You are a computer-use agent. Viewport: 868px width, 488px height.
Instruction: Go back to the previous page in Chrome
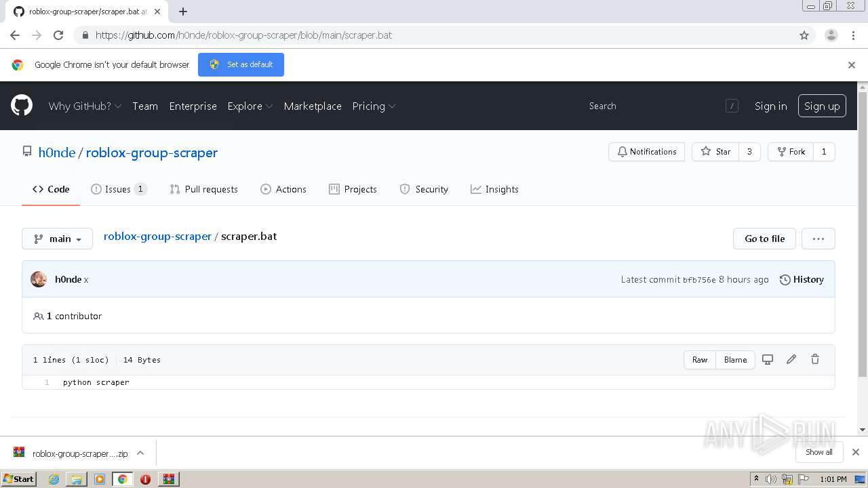15,35
